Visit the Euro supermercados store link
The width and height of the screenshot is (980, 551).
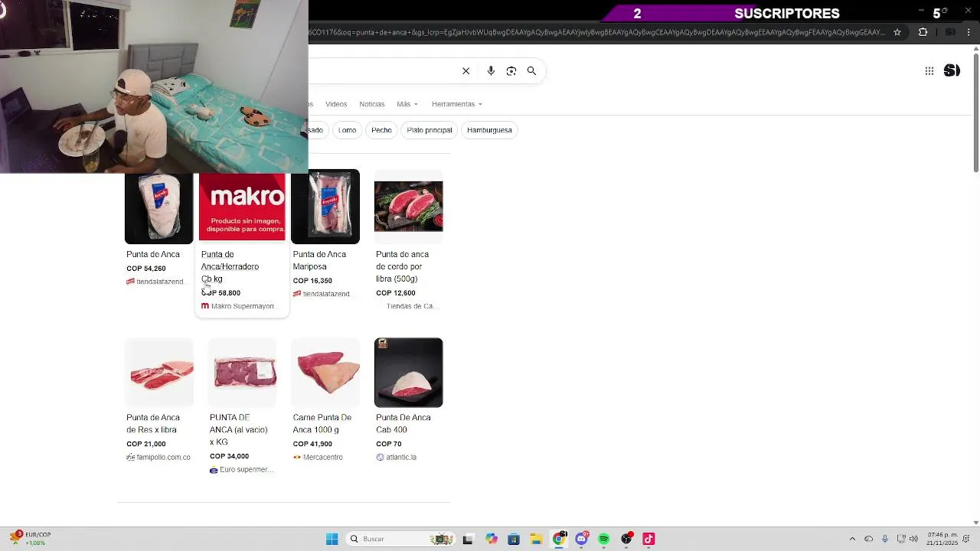241,470
